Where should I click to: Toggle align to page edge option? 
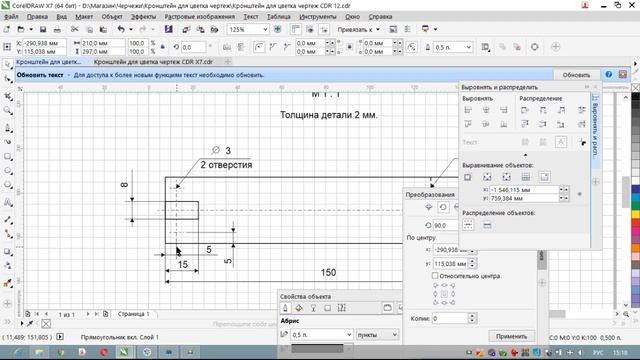point(487,177)
